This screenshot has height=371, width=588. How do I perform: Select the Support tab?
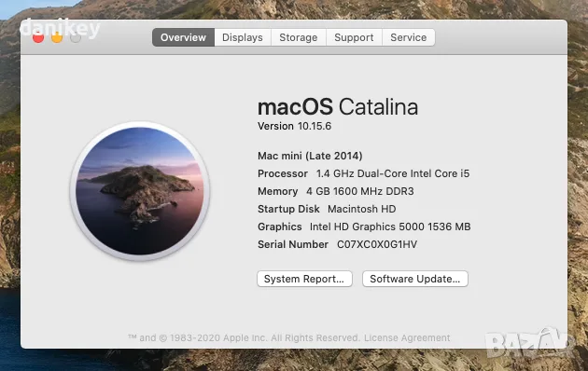(x=354, y=37)
